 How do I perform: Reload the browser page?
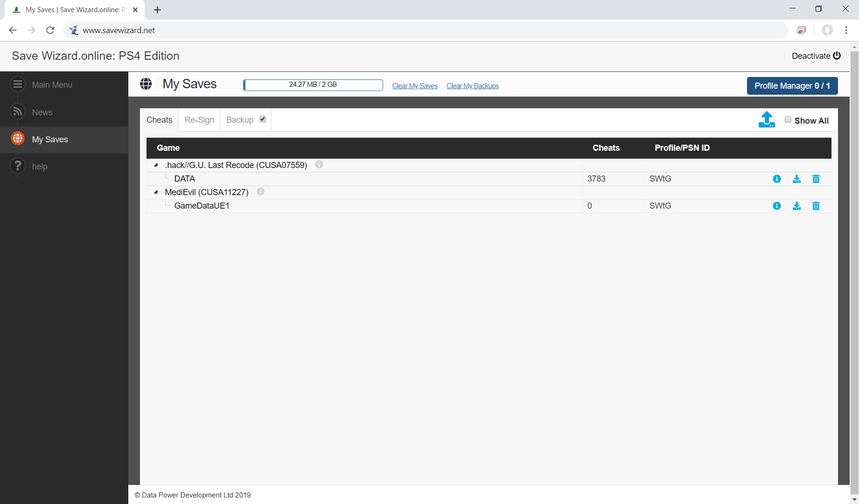50,30
